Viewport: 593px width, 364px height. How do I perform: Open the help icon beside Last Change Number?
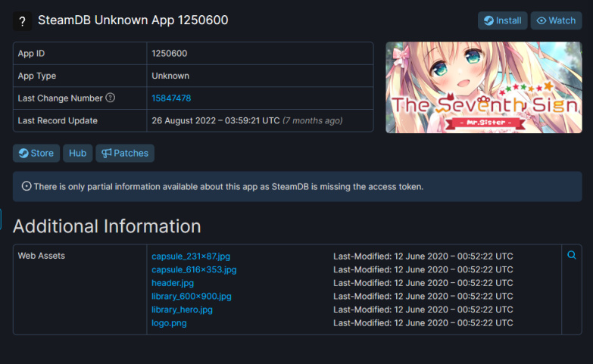(110, 98)
